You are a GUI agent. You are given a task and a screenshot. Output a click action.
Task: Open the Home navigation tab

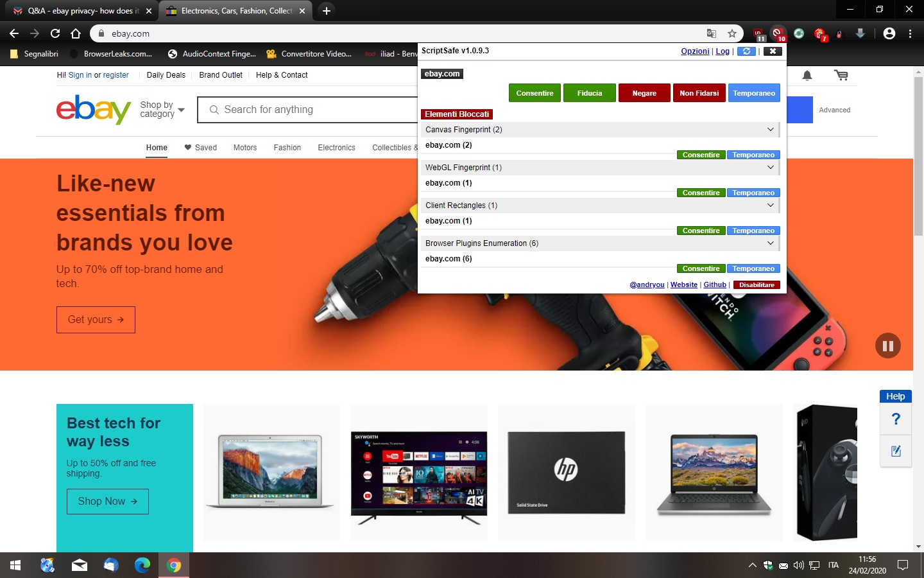(x=157, y=148)
